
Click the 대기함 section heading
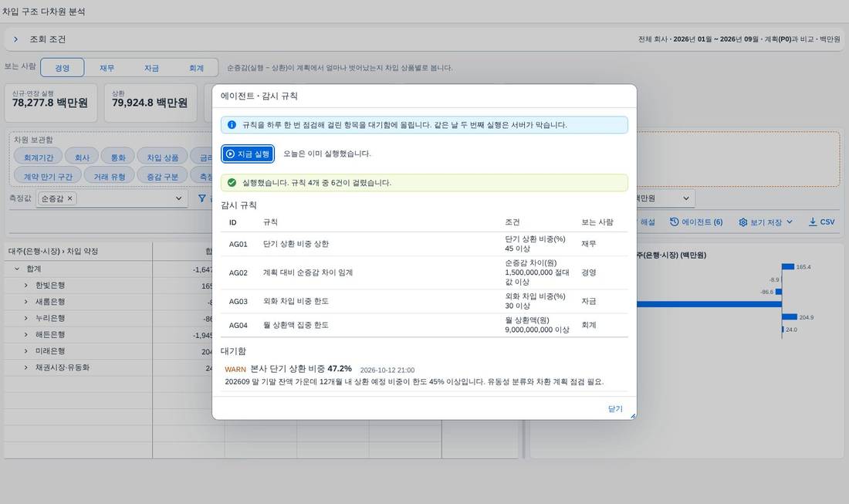[x=233, y=351]
